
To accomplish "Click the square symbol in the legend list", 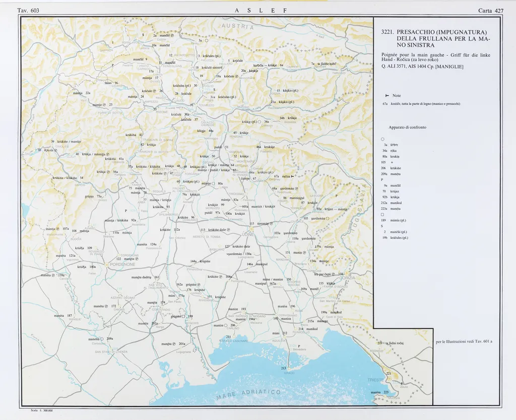I will (x=383, y=214).
